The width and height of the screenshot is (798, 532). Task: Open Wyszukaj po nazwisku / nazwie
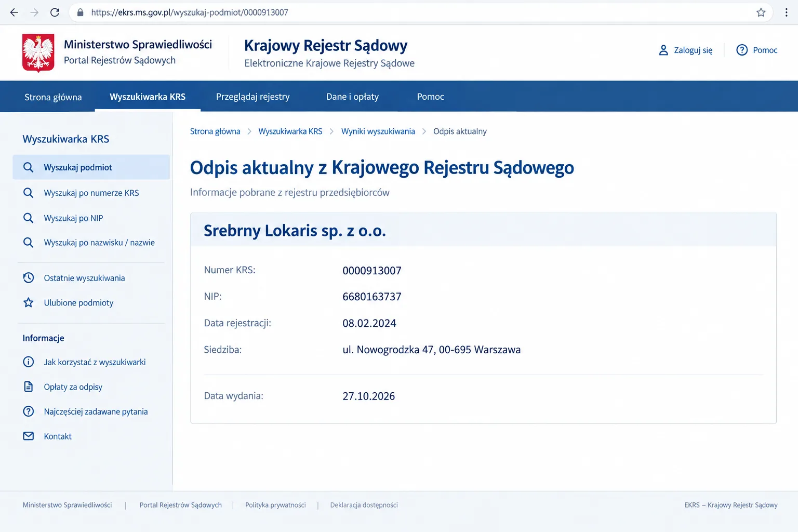[x=99, y=243]
